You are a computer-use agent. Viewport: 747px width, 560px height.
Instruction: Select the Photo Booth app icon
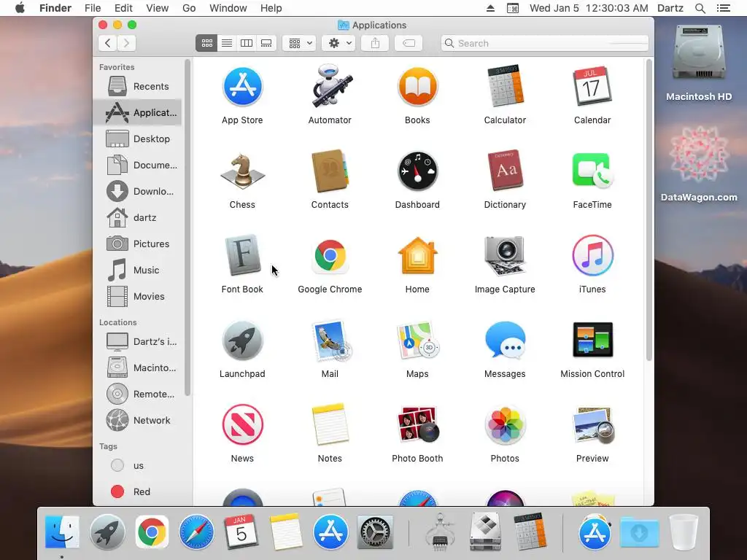417,425
